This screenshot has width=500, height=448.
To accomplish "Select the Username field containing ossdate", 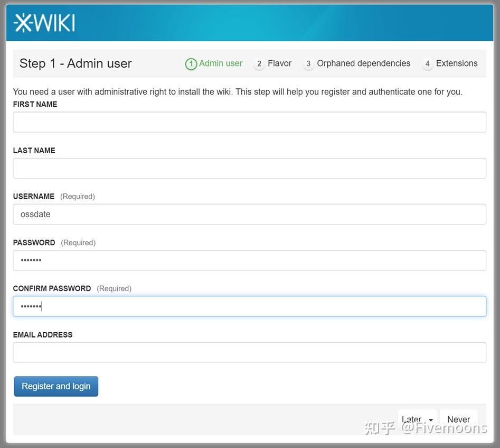I will [249, 214].
